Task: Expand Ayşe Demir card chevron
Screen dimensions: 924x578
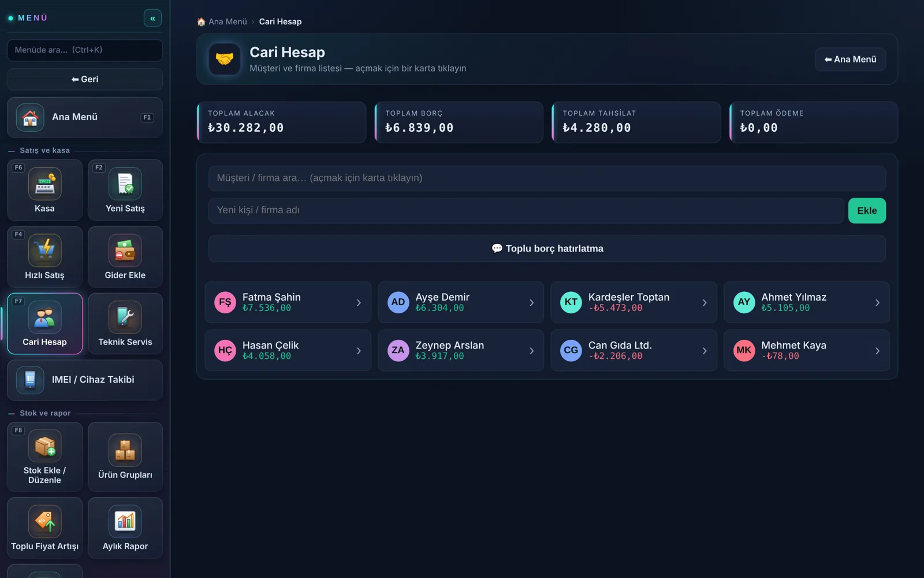Action: pos(531,302)
